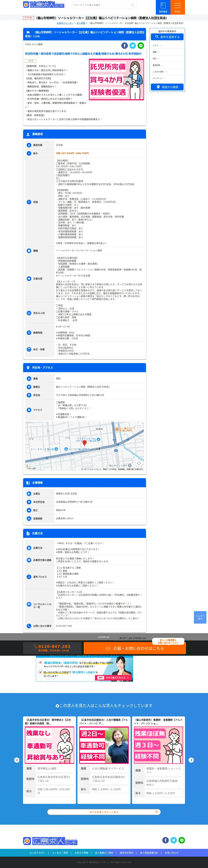Open the 閲覧履歴 browsing history
The image size is (208, 868).
pos(163,7)
